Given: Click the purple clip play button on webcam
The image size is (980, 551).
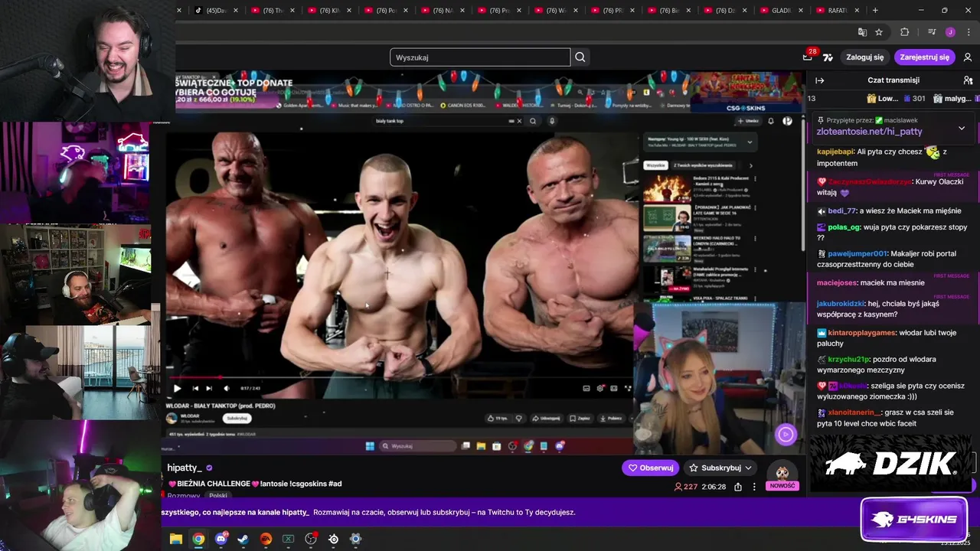Looking at the screenshot, I should [786, 435].
